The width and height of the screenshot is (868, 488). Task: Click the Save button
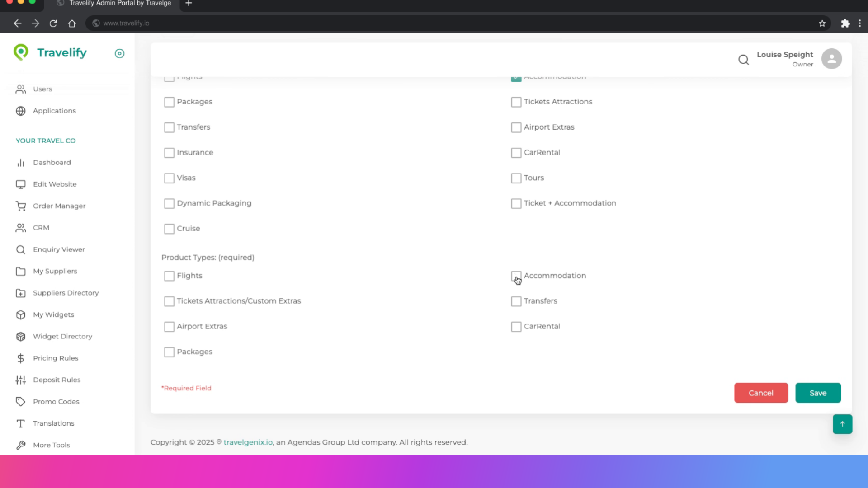(x=818, y=393)
